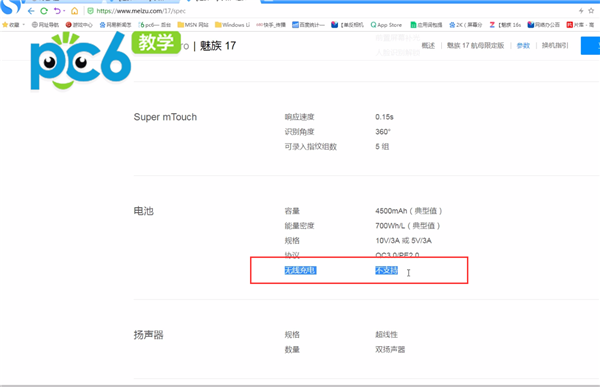
Task: Open the 魅族 16s bookmark
Action: tap(505, 24)
